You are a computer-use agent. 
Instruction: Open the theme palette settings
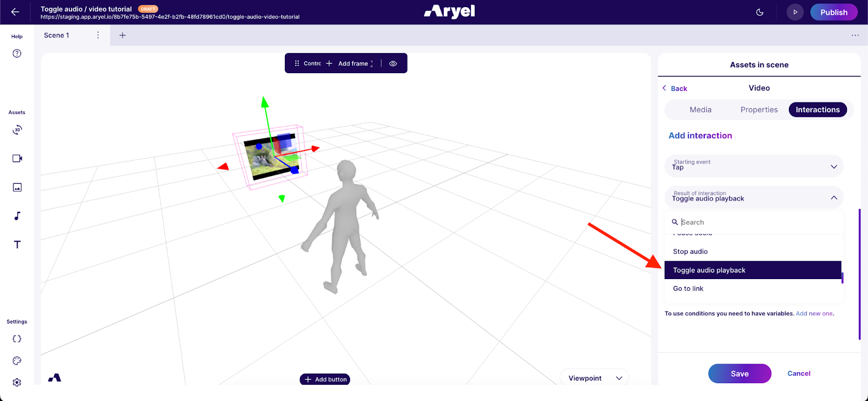[17, 360]
